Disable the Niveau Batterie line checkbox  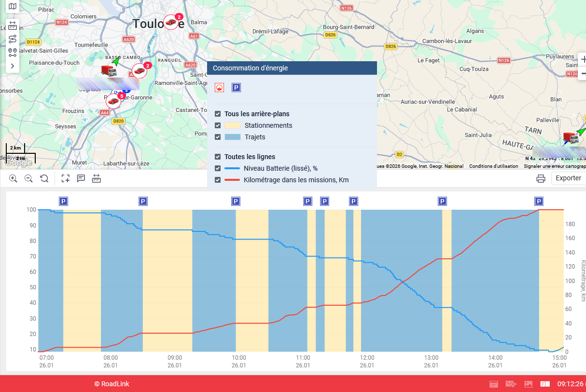coord(218,168)
